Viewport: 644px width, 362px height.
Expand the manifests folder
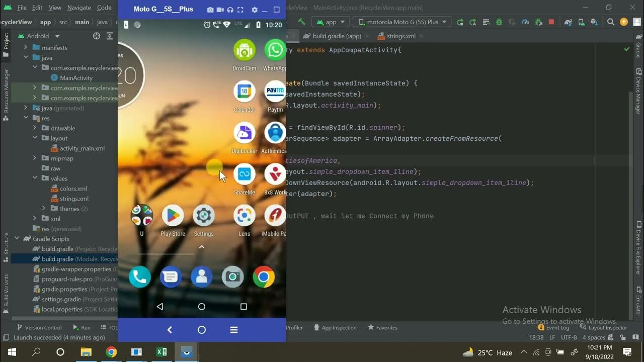pos(26,48)
